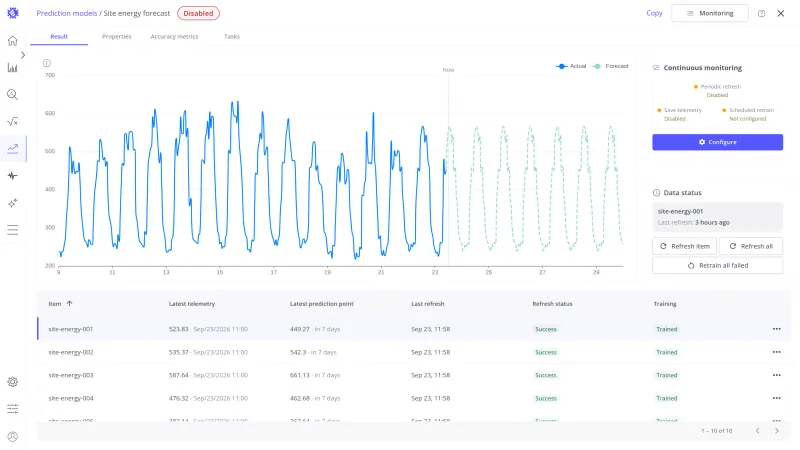This screenshot has width=800, height=450.
Task: Open the sidebar hamburger list icon
Action: click(13, 230)
